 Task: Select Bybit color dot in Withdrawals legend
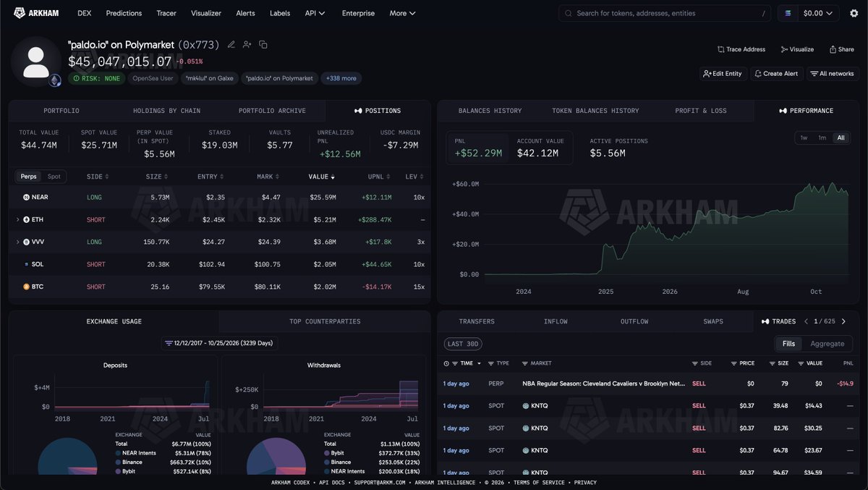(x=326, y=452)
